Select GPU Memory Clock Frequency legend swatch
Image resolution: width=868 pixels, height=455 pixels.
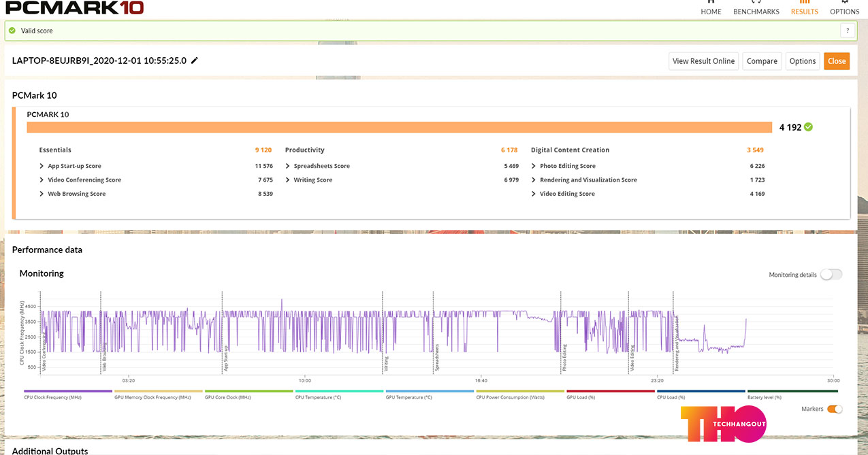[x=159, y=391]
